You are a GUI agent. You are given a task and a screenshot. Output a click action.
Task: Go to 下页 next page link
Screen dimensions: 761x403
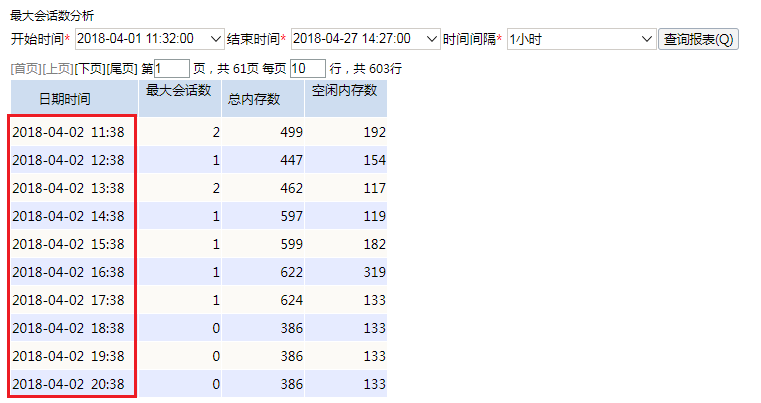coord(90,68)
